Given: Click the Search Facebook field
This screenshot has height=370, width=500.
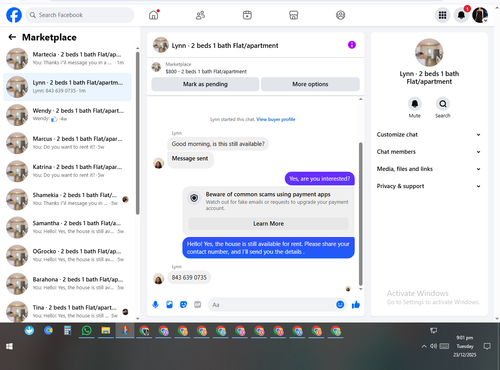Looking at the screenshot, I should point(80,15).
